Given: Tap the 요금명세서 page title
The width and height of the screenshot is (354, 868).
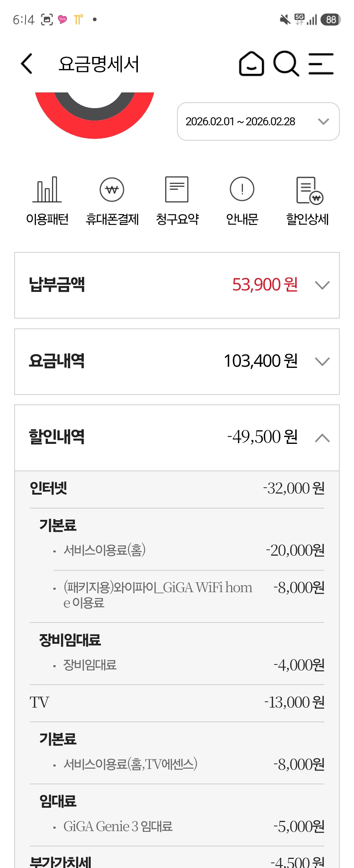Looking at the screenshot, I should [99, 64].
